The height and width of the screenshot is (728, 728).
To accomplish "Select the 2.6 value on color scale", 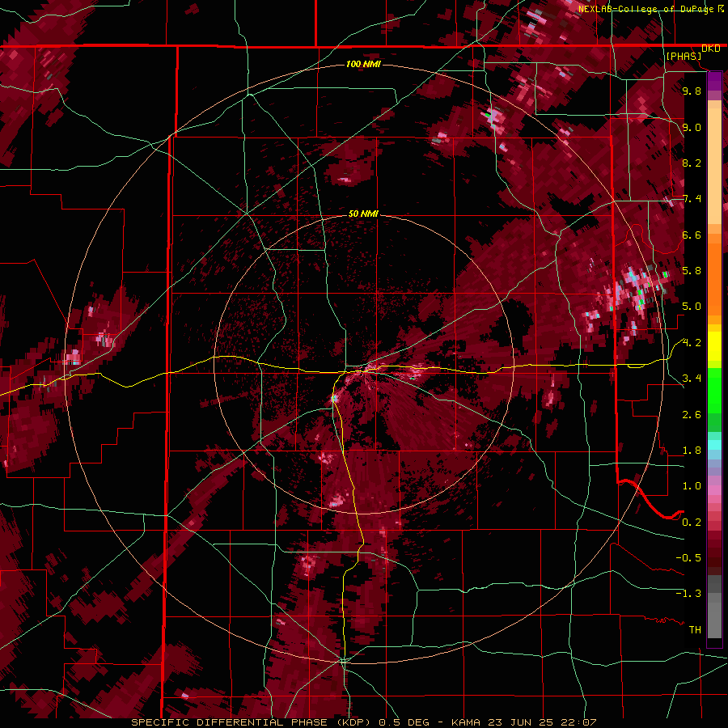I will click(692, 415).
